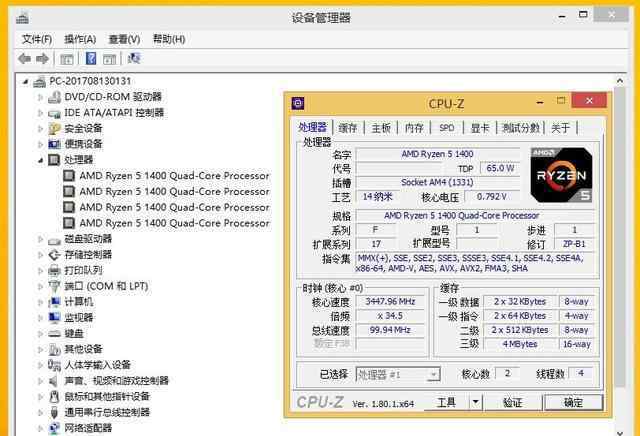Close the CPU-Z window

589,100
